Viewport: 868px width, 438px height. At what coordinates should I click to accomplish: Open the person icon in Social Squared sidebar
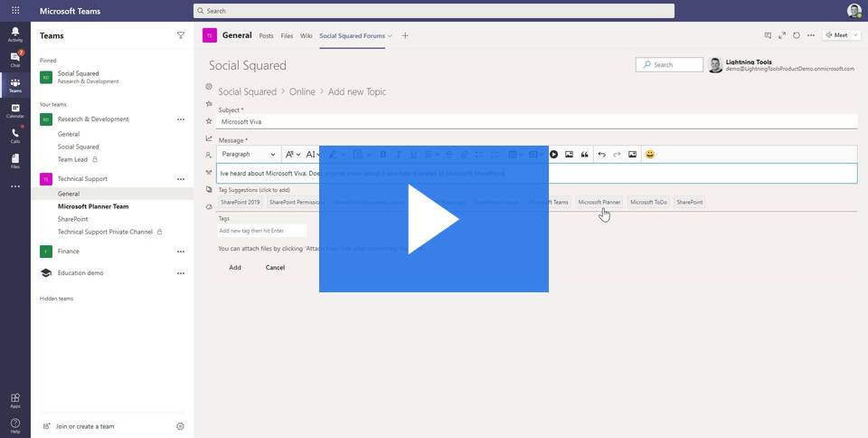[x=209, y=155]
